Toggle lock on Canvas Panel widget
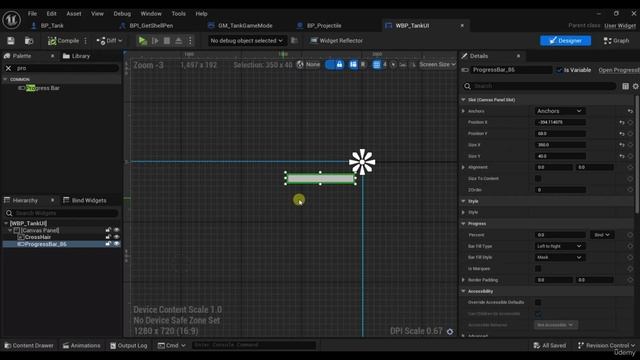The width and height of the screenshot is (640, 360). pos(108,230)
